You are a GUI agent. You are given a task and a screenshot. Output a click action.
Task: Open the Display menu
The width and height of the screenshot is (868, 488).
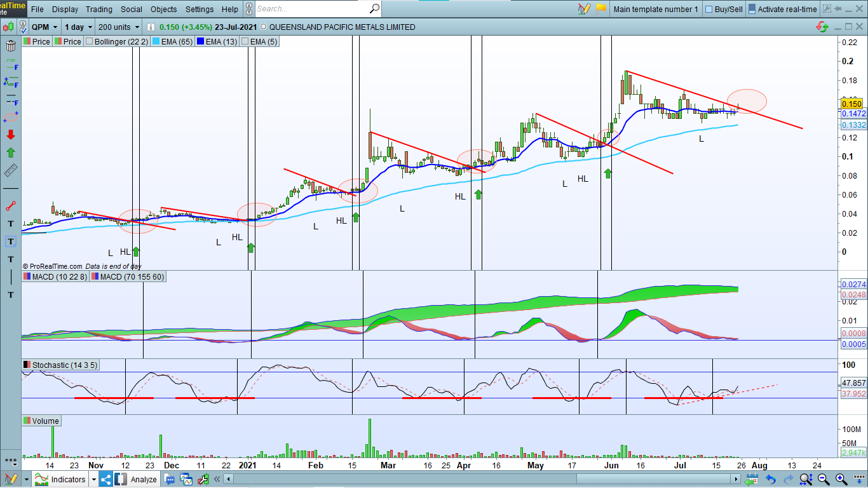[65, 9]
